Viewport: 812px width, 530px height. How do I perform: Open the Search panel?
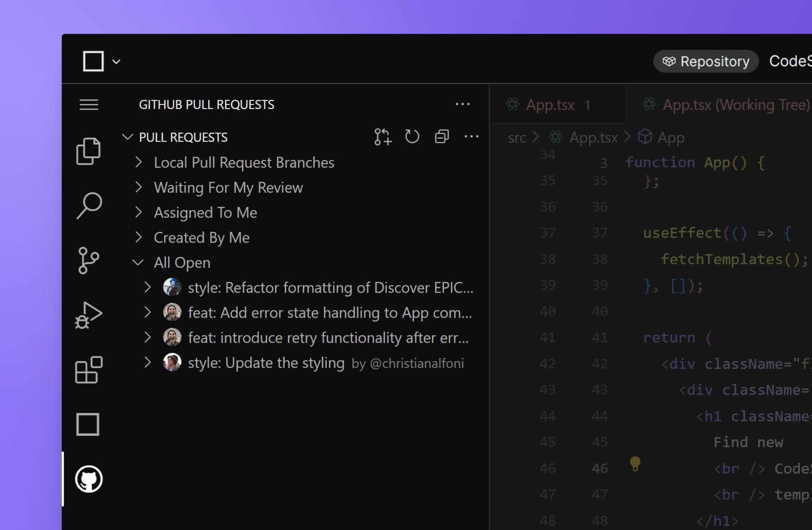coord(88,206)
